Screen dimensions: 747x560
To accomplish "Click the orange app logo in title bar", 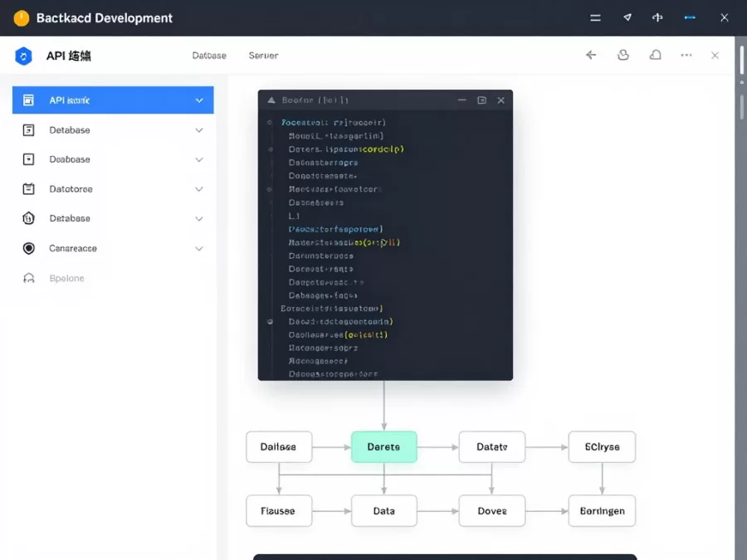I will tap(22, 18).
